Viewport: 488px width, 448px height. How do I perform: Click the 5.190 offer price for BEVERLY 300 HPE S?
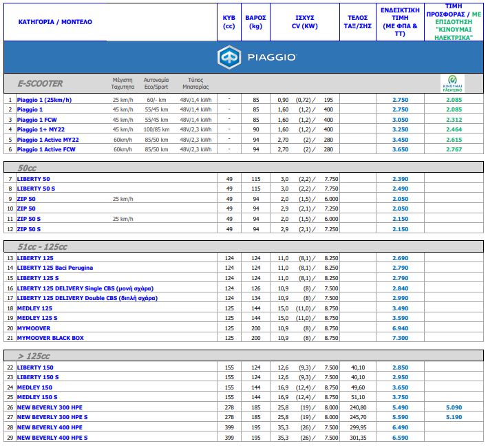454,417
